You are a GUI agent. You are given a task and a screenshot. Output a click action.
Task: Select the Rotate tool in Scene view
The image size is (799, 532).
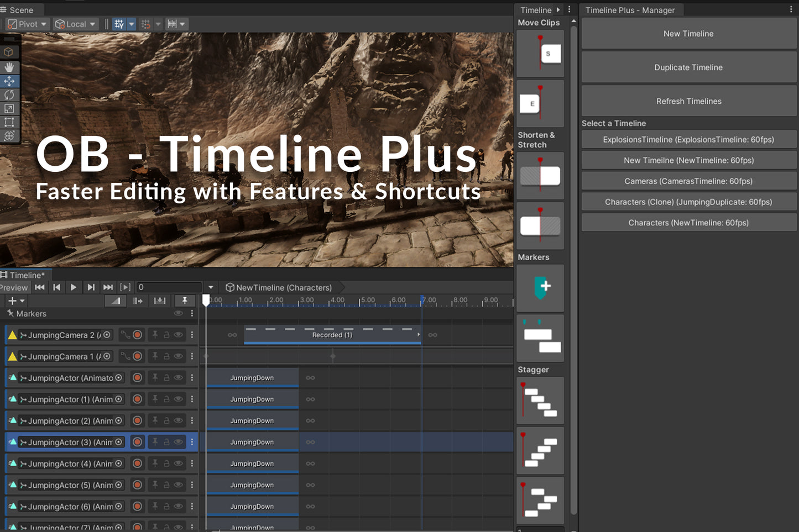[x=9, y=94]
